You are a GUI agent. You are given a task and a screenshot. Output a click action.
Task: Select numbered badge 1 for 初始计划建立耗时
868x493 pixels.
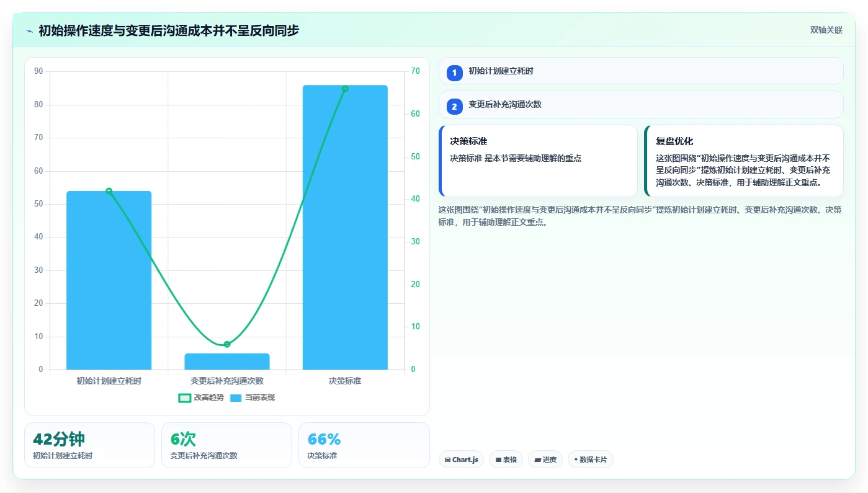(454, 73)
